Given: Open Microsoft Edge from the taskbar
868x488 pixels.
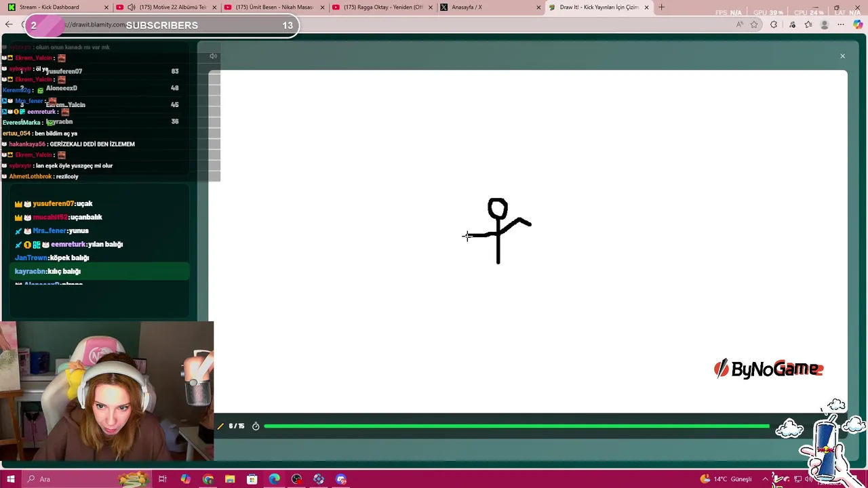Looking at the screenshot, I should coord(274,479).
